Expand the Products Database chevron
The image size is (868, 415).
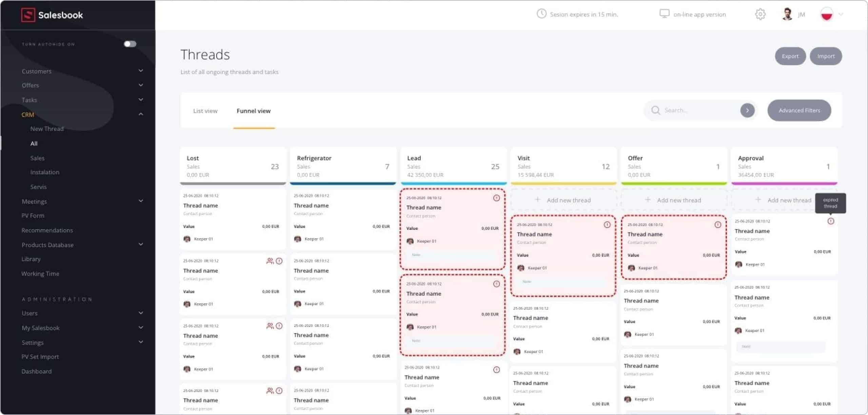(141, 244)
